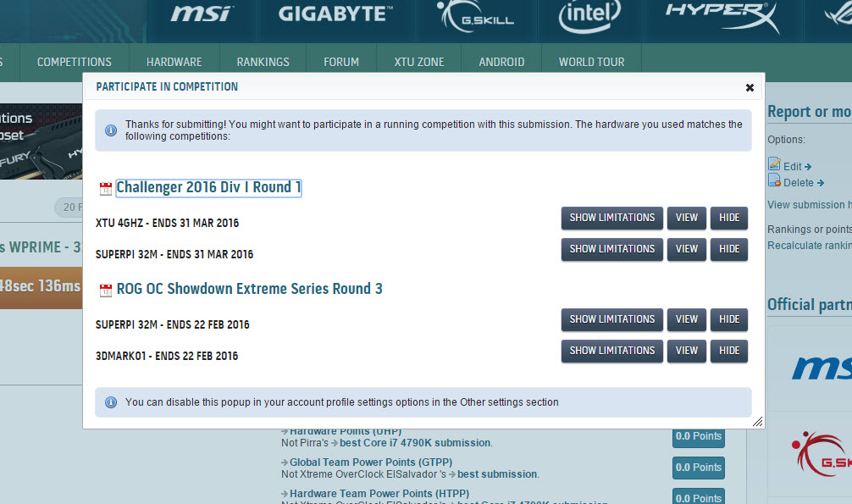The height and width of the screenshot is (504, 852).
Task: Open the Competitions menu
Action: [75, 62]
